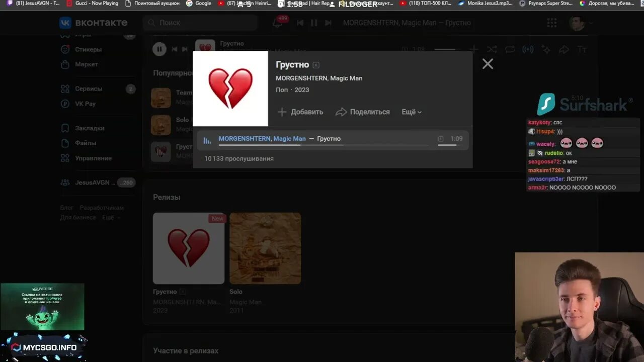Toggle the broadcast audio status icon
The width and height of the screenshot is (644, 362).
pyautogui.click(x=528, y=49)
